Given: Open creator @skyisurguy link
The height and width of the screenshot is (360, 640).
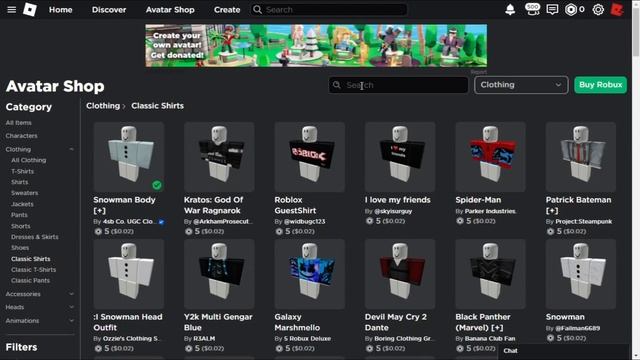Looking at the screenshot, I should 393,211.
